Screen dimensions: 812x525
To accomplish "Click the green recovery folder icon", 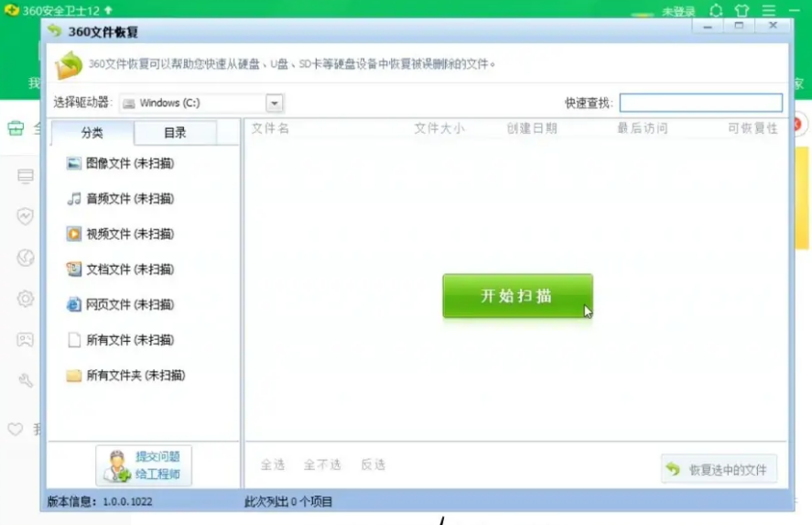I will (x=69, y=65).
